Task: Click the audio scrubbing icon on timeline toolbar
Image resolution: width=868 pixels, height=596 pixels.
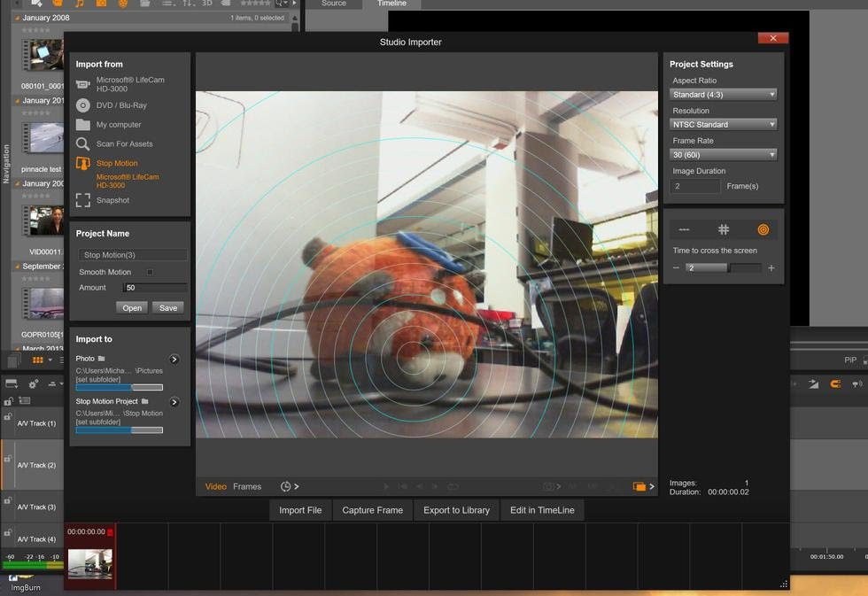Action: [x=857, y=384]
